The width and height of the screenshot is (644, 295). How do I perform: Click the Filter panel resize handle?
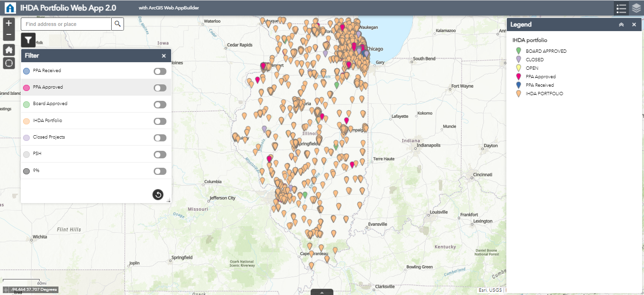(169, 201)
